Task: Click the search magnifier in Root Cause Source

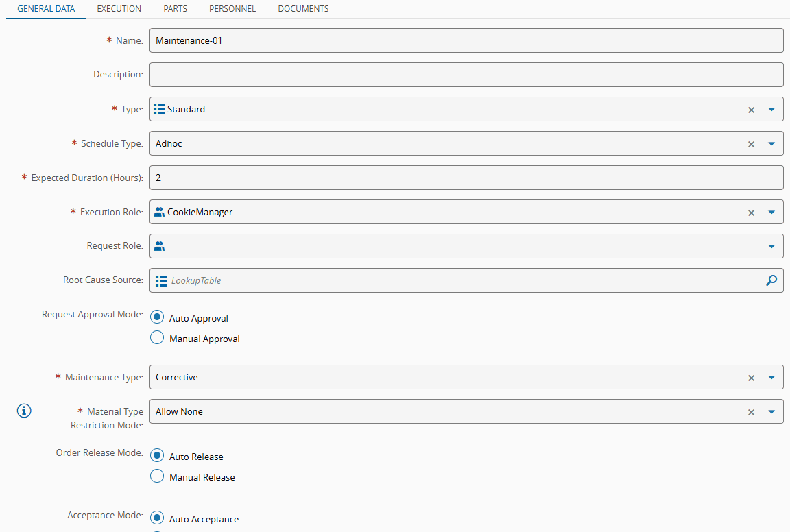Action: tap(771, 280)
